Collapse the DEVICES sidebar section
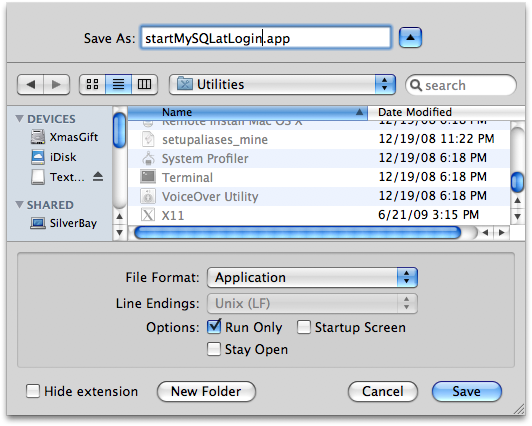The image size is (532, 426). pyautogui.click(x=19, y=119)
